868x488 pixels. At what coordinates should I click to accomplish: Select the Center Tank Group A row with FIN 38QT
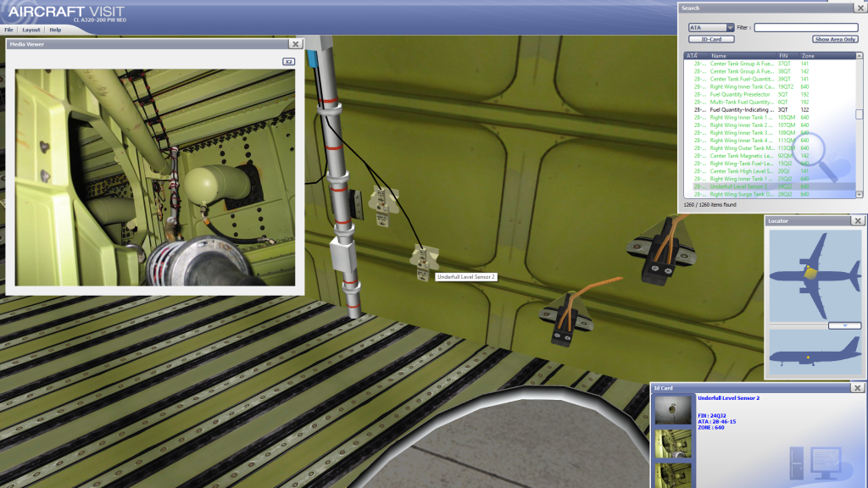[x=770, y=71]
